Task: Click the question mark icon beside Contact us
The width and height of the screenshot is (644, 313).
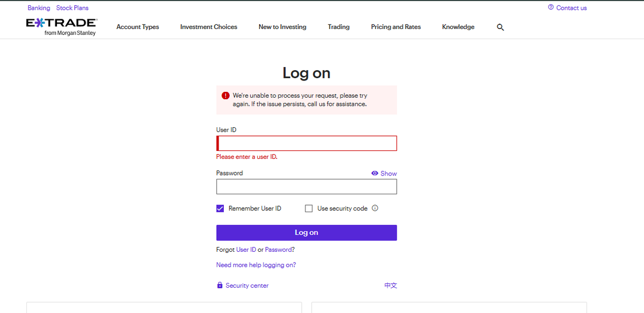Action: click(551, 8)
